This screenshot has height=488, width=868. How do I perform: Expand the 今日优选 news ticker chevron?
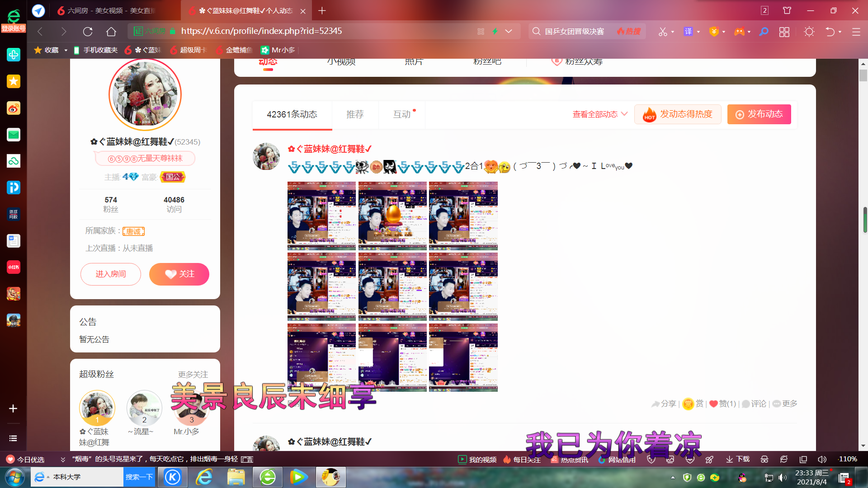coord(63,460)
